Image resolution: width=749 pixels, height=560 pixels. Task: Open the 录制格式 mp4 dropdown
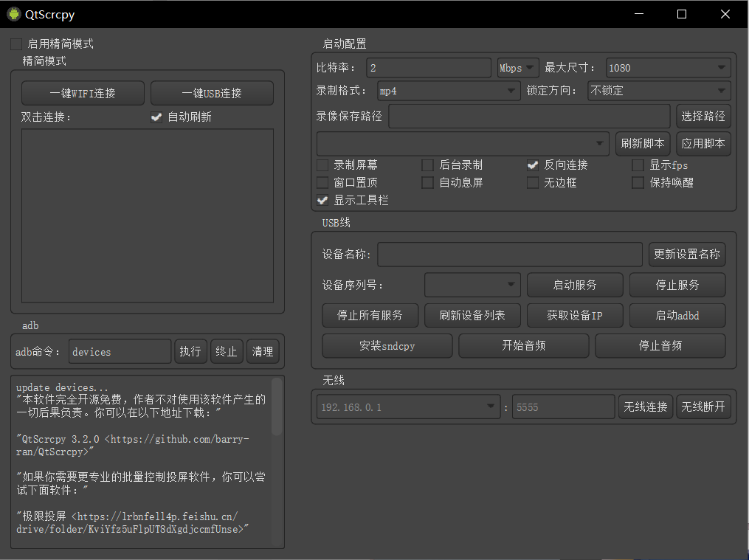[x=449, y=91]
